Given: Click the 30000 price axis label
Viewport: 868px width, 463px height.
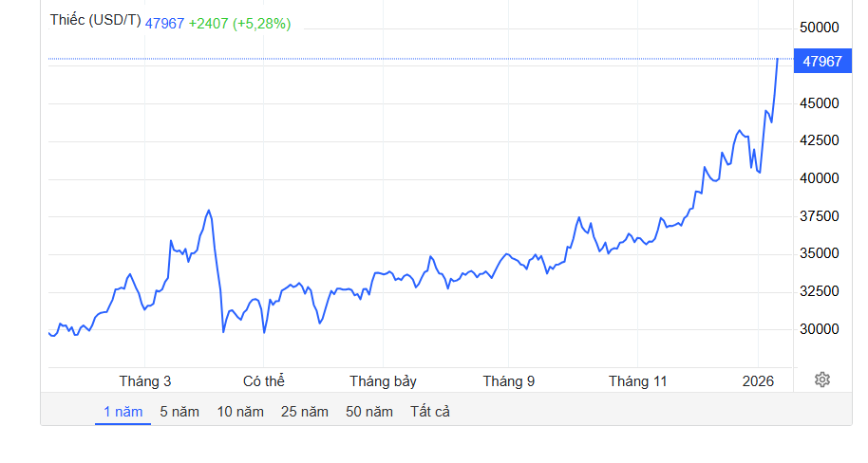Looking at the screenshot, I should 821,329.
